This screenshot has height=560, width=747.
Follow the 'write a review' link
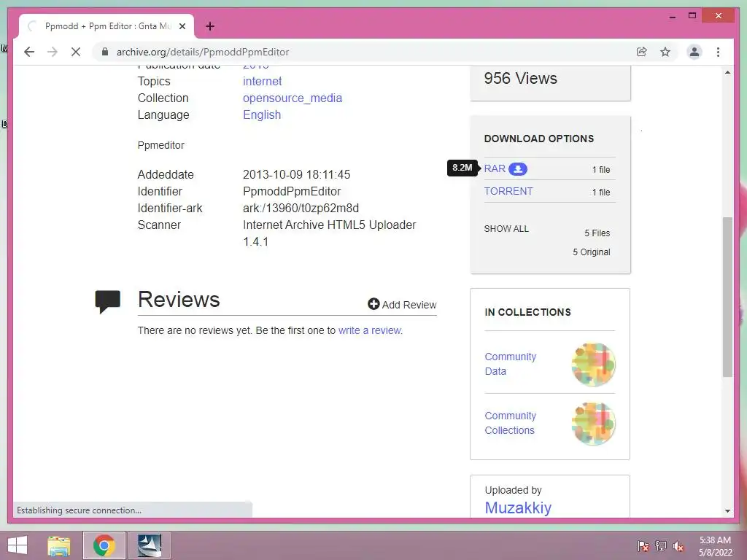point(370,330)
